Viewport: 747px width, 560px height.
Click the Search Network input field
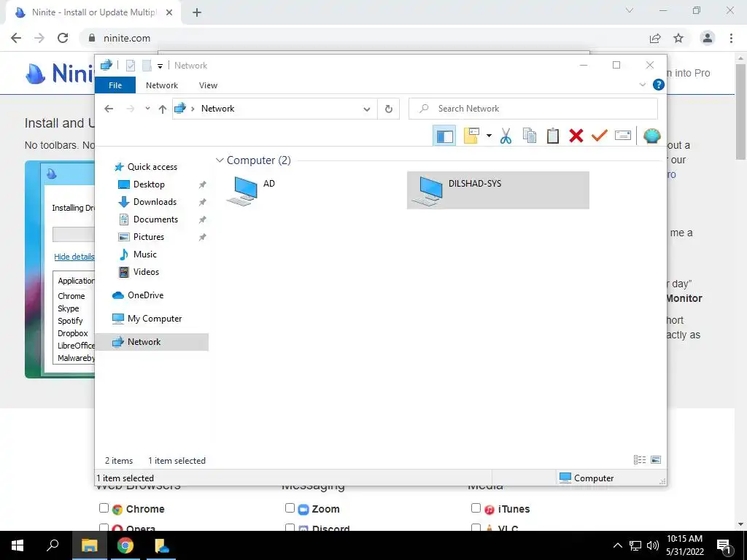pyautogui.click(x=533, y=109)
